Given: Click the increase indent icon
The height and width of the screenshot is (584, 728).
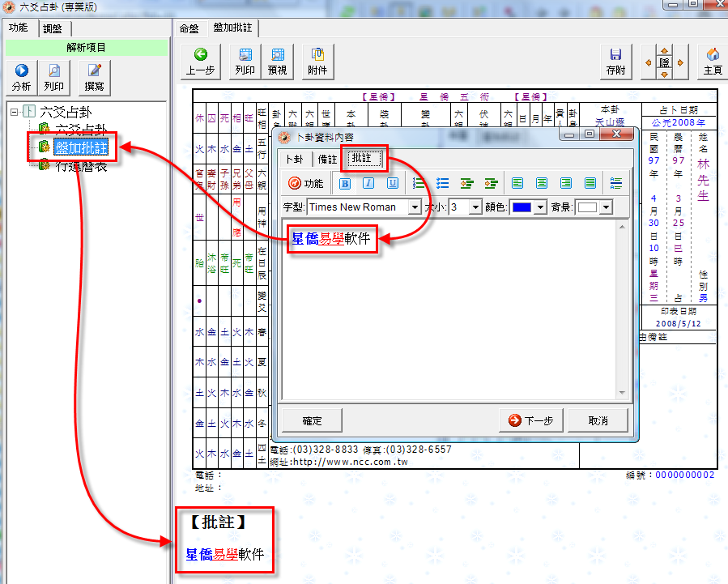Looking at the screenshot, I should click(491, 183).
